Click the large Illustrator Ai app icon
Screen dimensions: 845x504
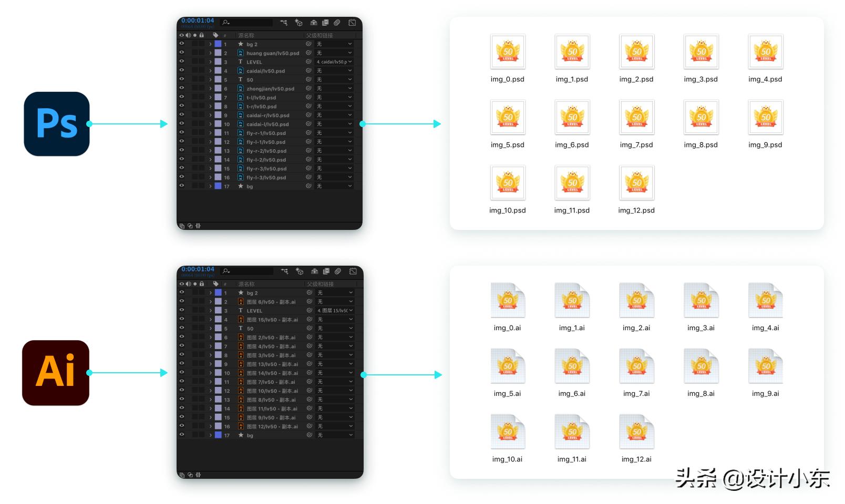click(x=56, y=373)
